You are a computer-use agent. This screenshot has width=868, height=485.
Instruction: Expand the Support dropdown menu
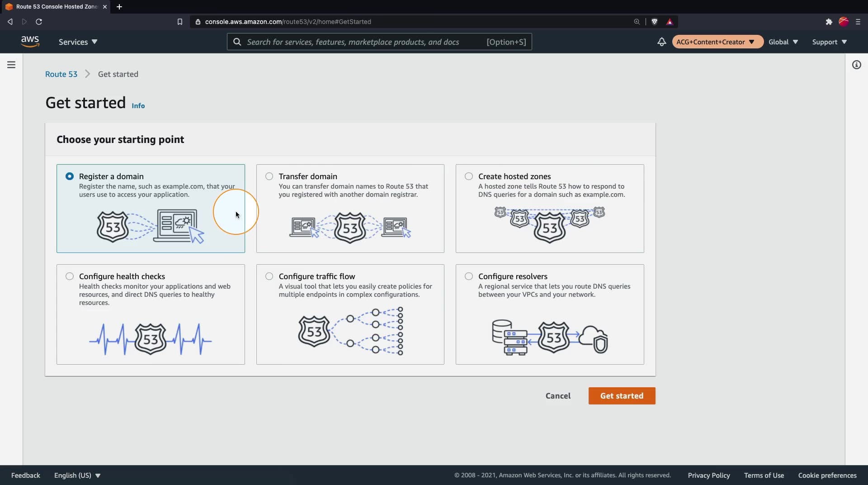coord(830,42)
